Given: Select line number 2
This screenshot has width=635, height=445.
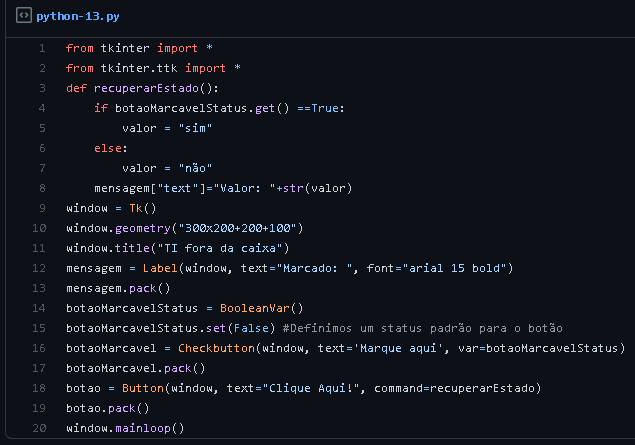Looking at the screenshot, I should [42, 68].
